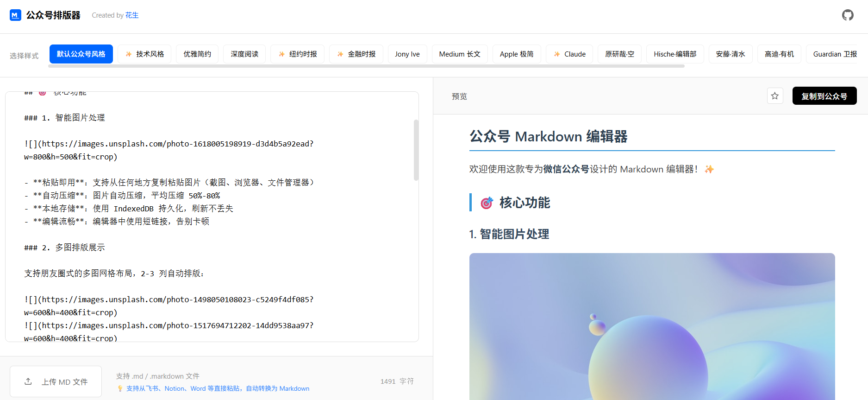This screenshot has height=400, width=868.
Task: Click the blue M app logo
Action: (x=15, y=15)
